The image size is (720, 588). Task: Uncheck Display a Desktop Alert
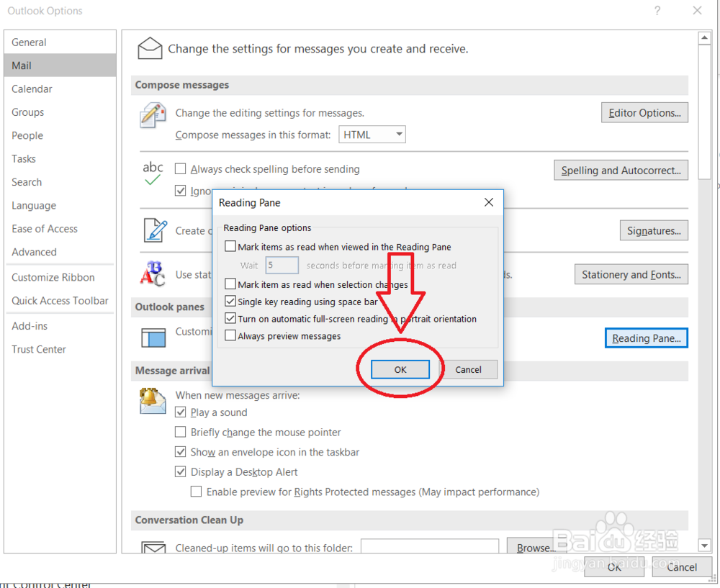click(x=181, y=471)
